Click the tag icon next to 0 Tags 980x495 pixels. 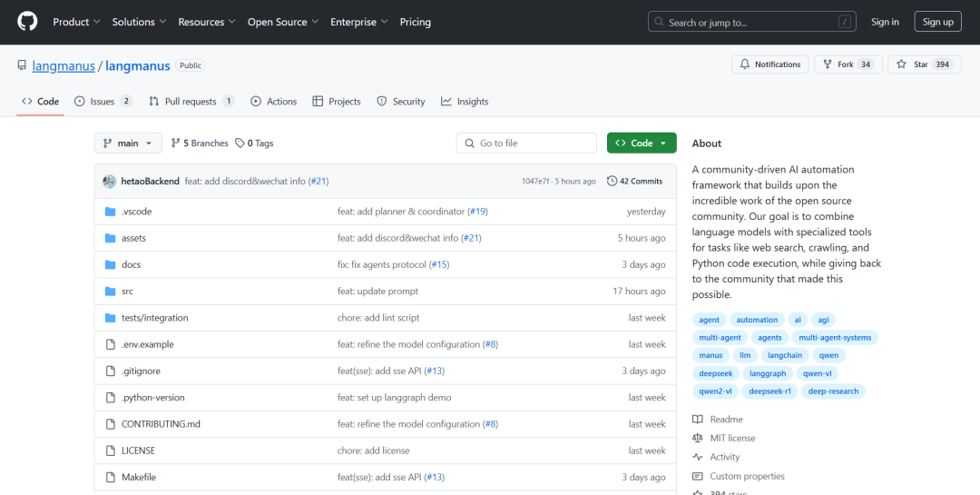pyautogui.click(x=240, y=144)
